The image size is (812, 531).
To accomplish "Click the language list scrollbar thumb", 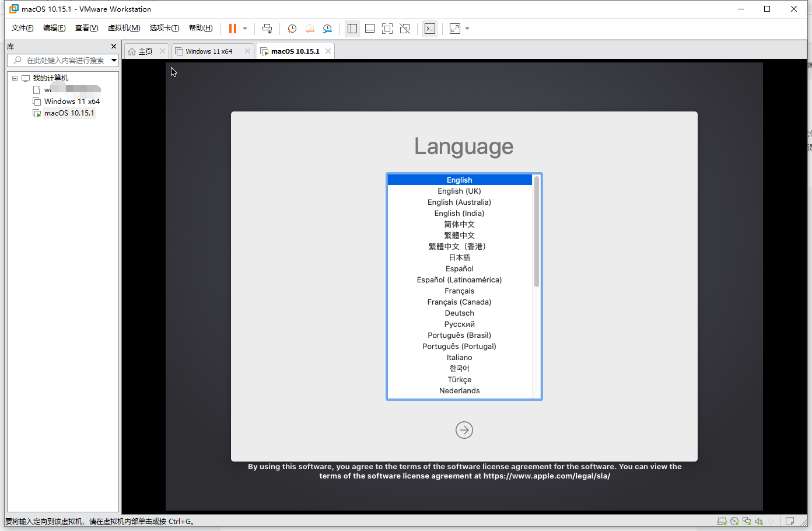I will pyautogui.click(x=537, y=231).
